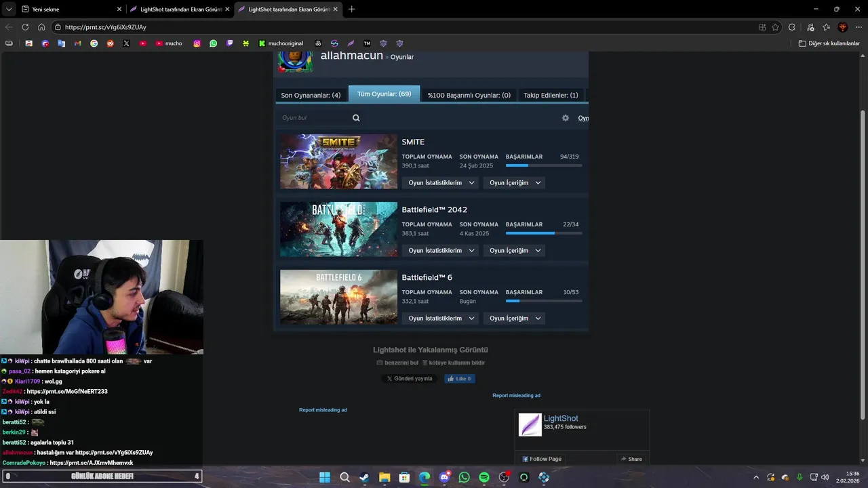Screen dimensions: 868x488
Task: Open the Edge profile avatar
Action: point(843,27)
